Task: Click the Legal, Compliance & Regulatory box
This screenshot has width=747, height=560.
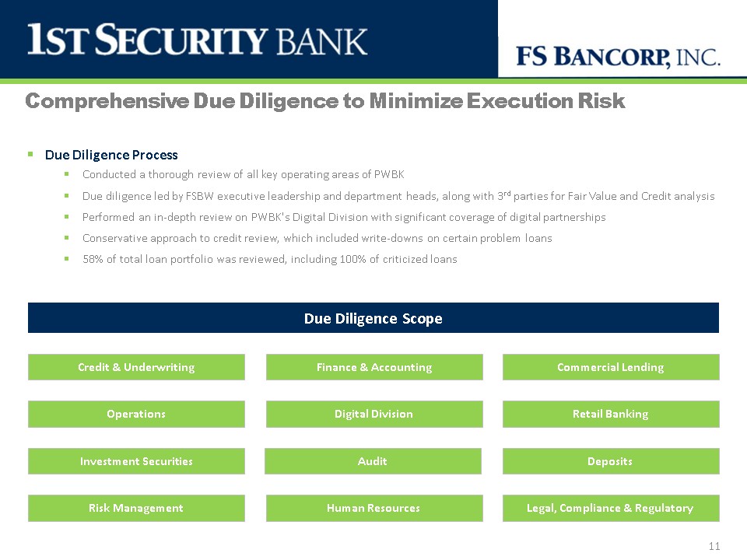Action: (611, 508)
